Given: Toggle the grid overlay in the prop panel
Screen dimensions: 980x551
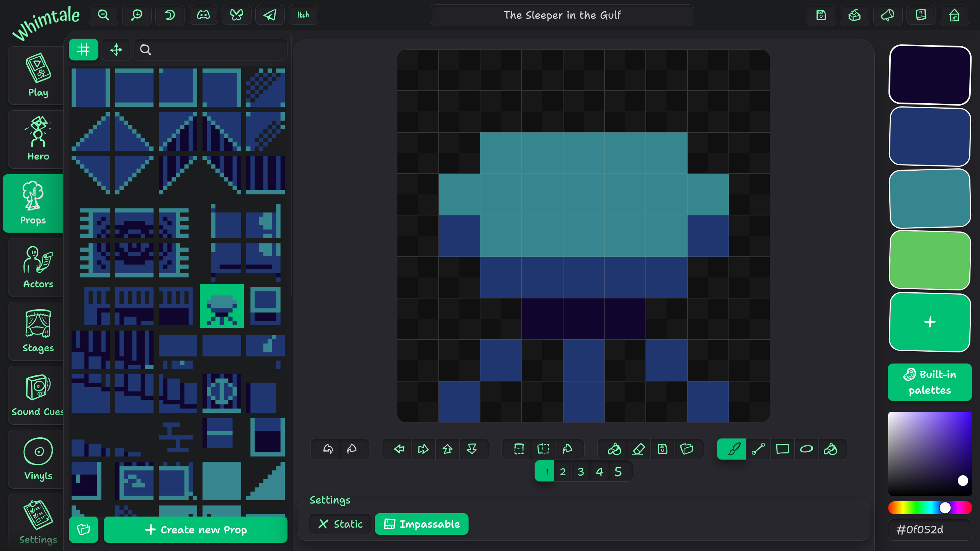Looking at the screenshot, I should (83, 49).
